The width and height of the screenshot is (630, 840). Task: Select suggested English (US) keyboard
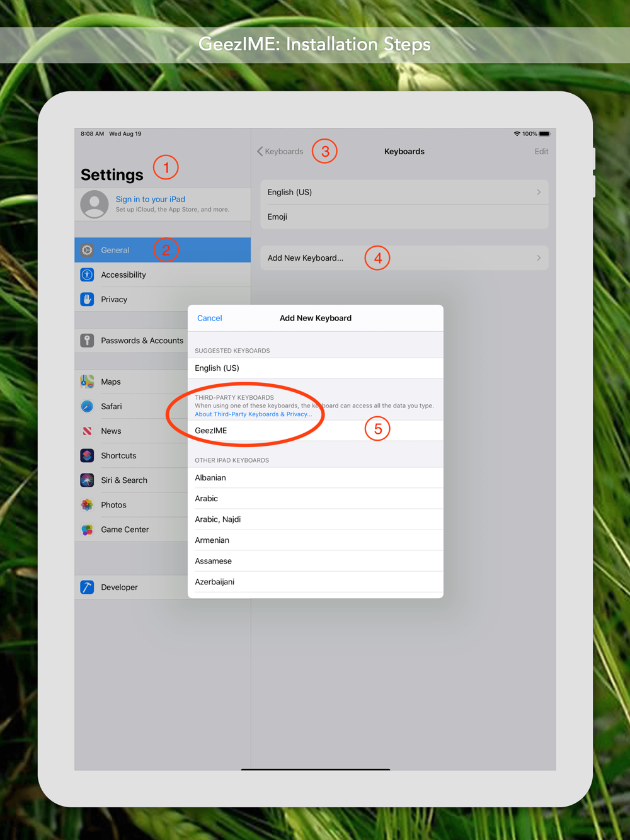tap(316, 368)
